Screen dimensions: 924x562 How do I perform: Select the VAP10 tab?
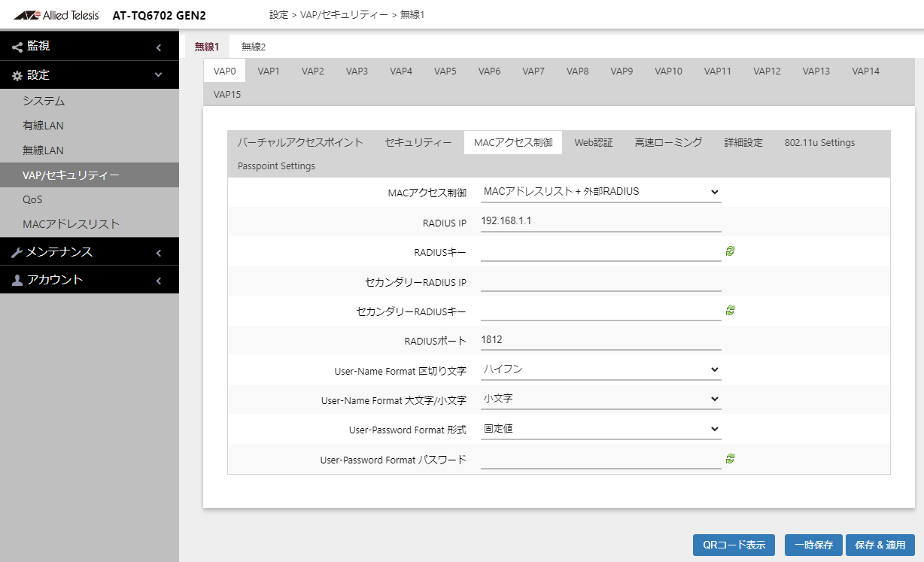pyautogui.click(x=668, y=71)
